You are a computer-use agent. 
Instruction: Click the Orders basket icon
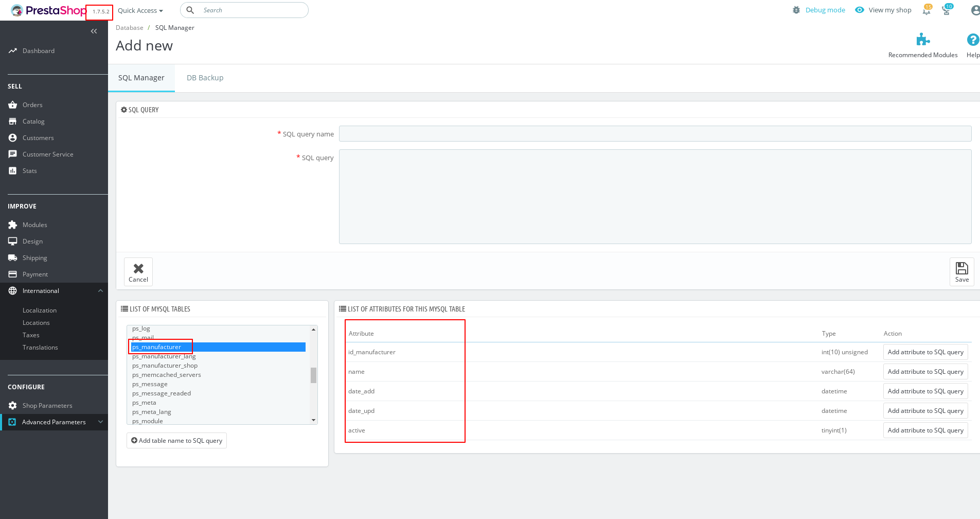coord(13,105)
